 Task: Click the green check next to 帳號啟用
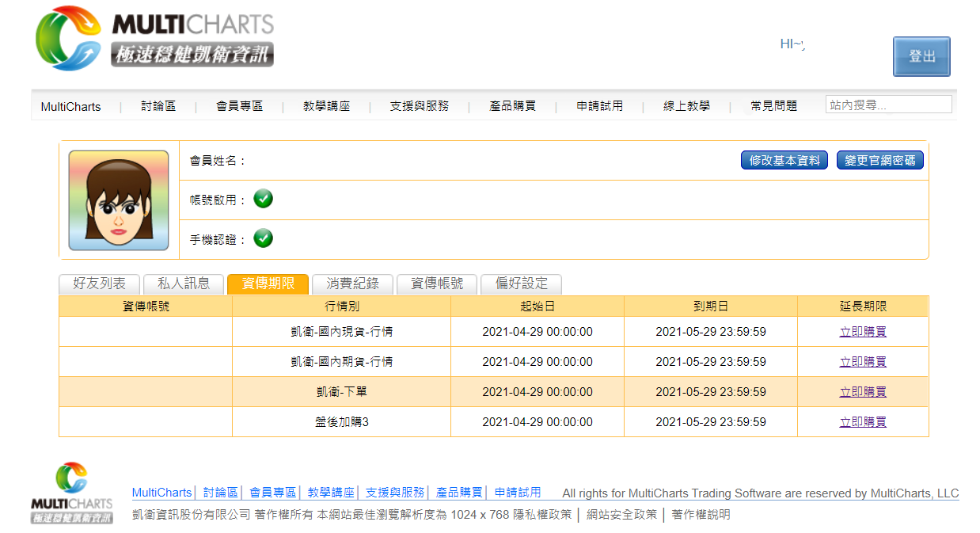click(x=264, y=199)
